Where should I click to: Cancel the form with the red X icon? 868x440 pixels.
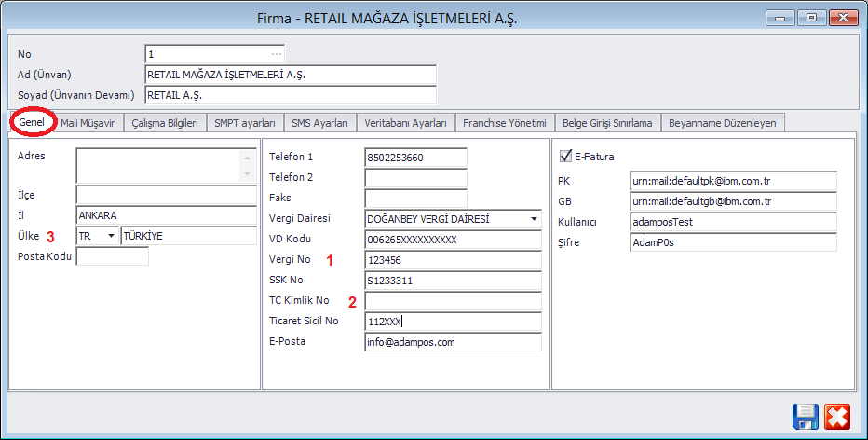[x=837, y=417]
